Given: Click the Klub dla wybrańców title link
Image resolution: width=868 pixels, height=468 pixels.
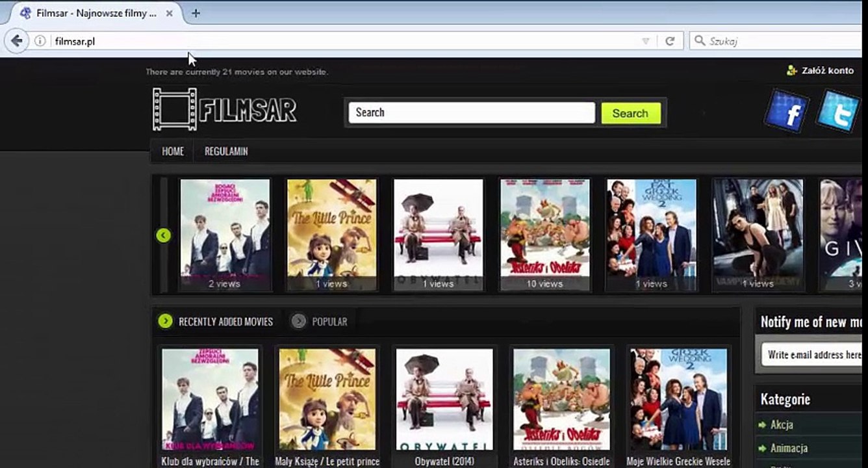Looking at the screenshot, I should (x=211, y=461).
